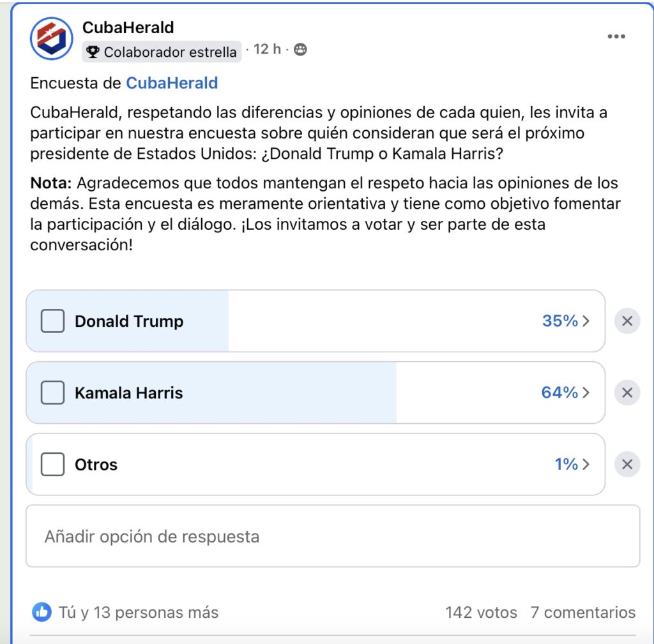Check the Otros voting checkbox
Screen dimensions: 654x644
pos(52,464)
